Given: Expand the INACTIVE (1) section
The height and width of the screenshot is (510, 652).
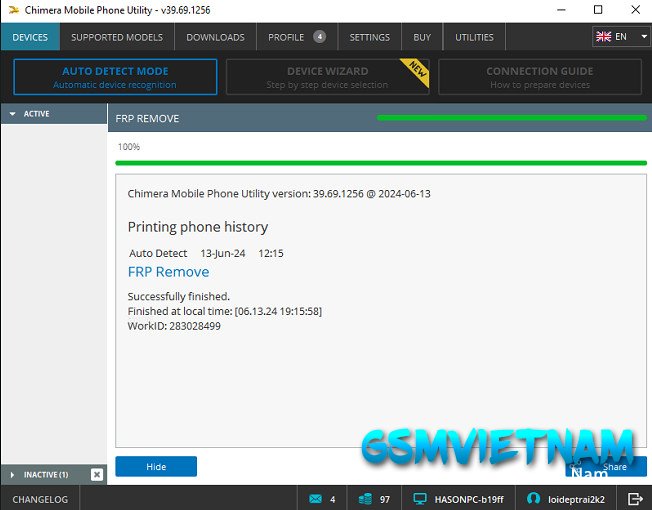Looking at the screenshot, I should pos(45,475).
